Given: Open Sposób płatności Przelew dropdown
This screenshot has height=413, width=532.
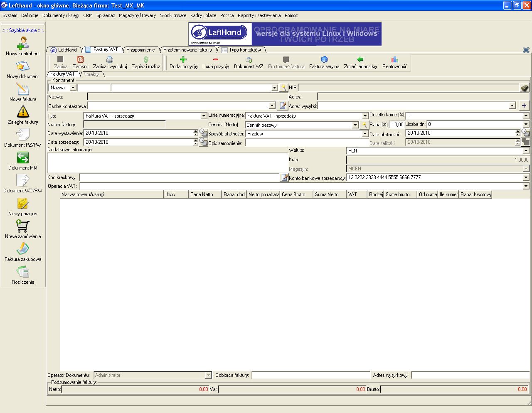Looking at the screenshot, I should pos(365,134).
